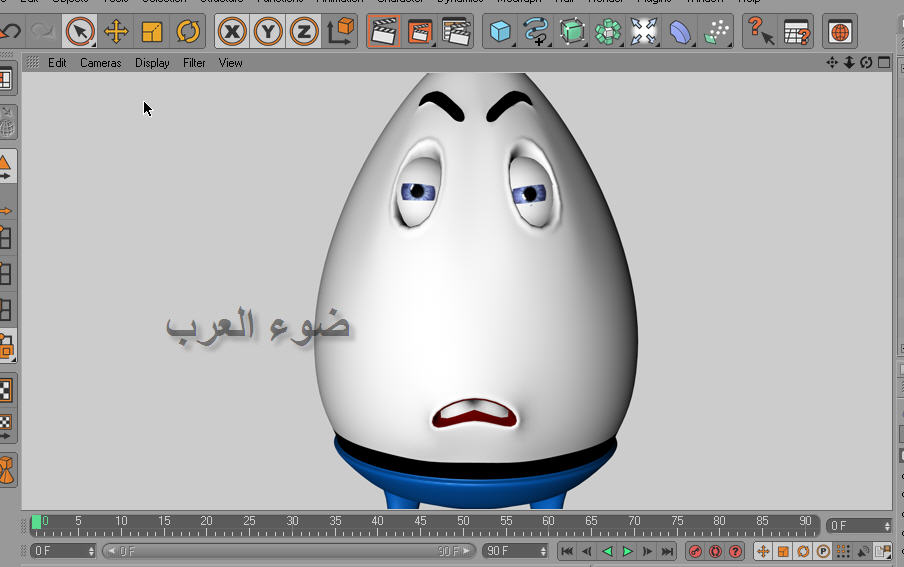
Task: Toggle the X axis lock
Action: [x=232, y=31]
